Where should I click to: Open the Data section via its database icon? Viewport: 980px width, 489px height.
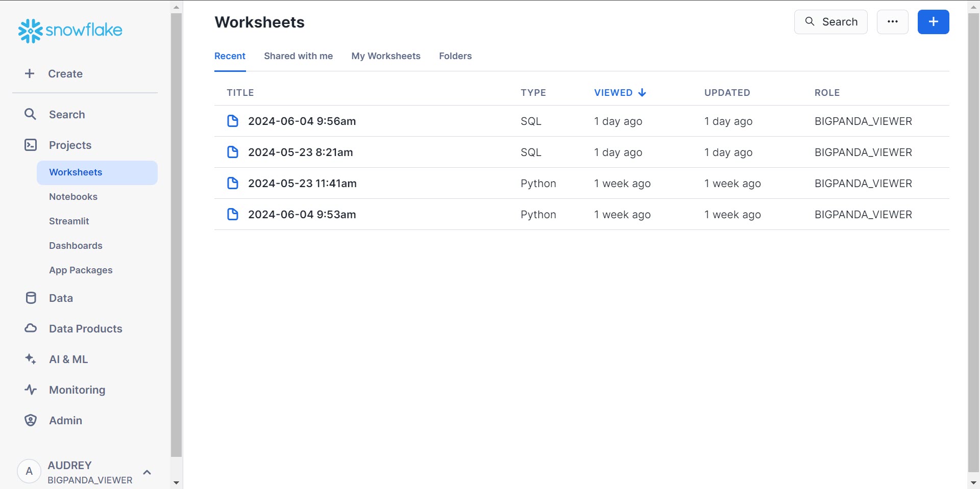[30, 298]
